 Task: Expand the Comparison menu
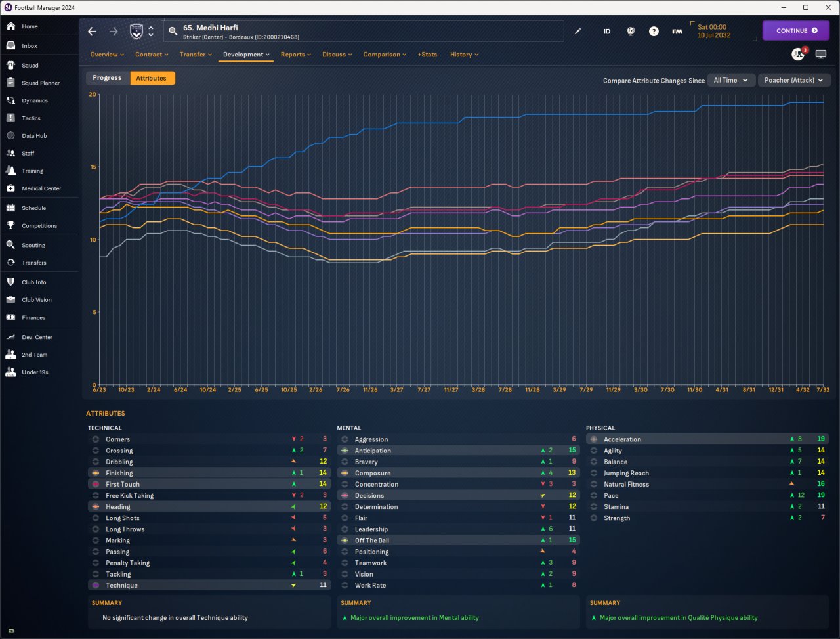385,55
